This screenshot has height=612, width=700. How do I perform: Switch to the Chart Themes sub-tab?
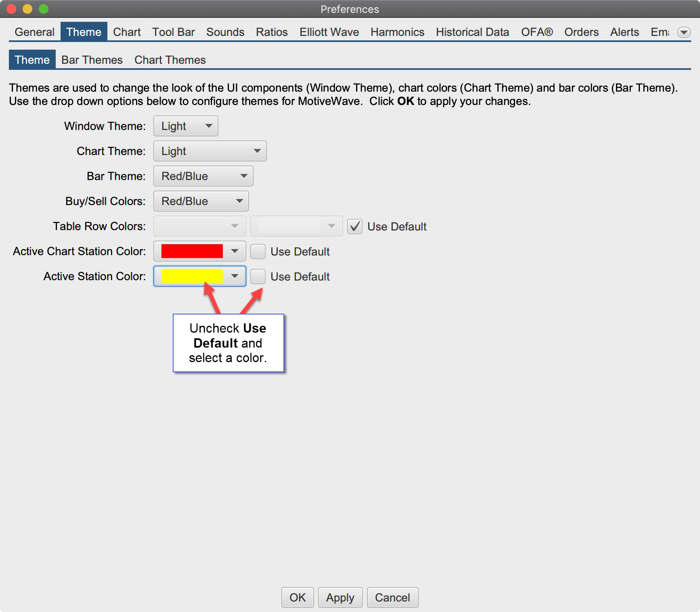point(170,60)
